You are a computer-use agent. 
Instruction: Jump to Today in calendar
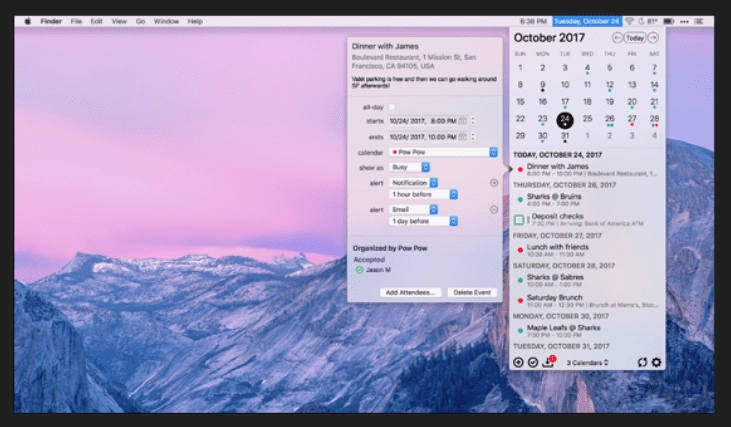[635, 38]
